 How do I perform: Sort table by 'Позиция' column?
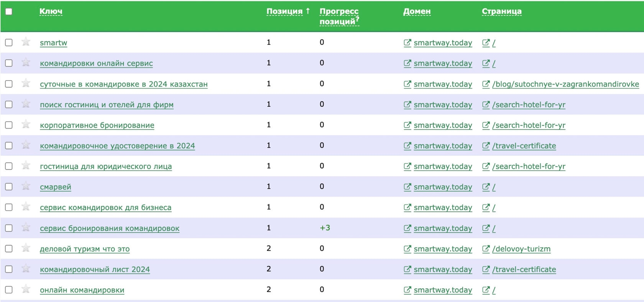click(x=284, y=12)
